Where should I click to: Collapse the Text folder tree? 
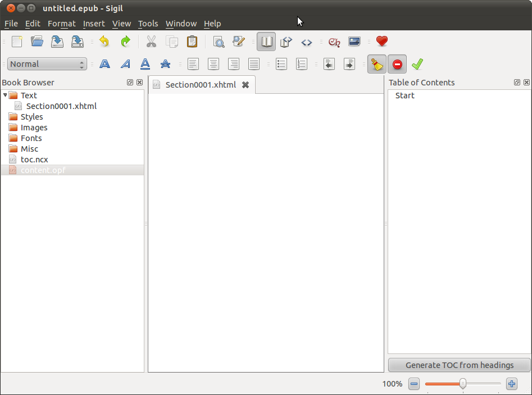(x=5, y=95)
